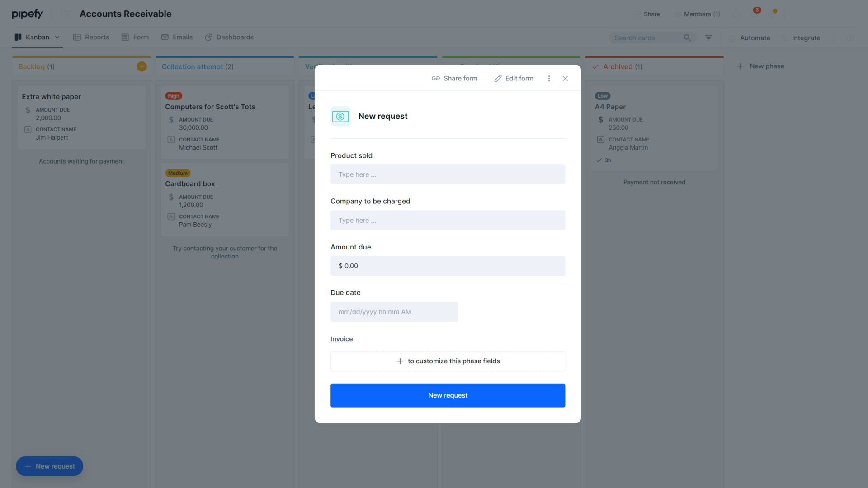Open Members list
Screen dimensions: 868x488
click(x=698, y=14)
